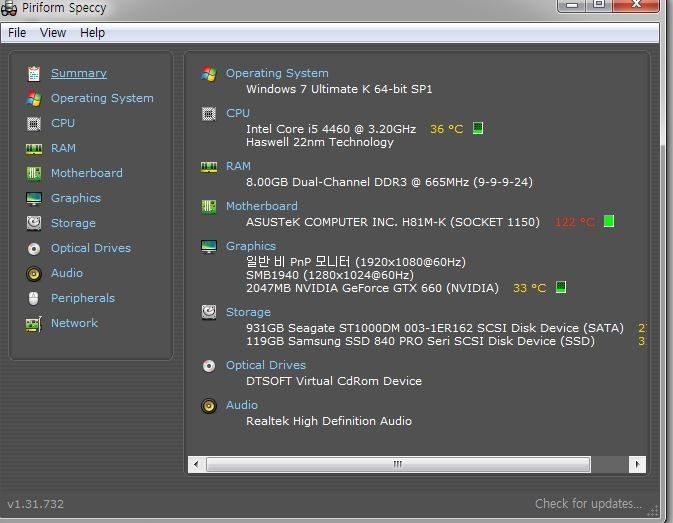This screenshot has width=673, height=523.
Task: Click the Peripherals mouse icon in sidebar
Action: click(x=34, y=298)
